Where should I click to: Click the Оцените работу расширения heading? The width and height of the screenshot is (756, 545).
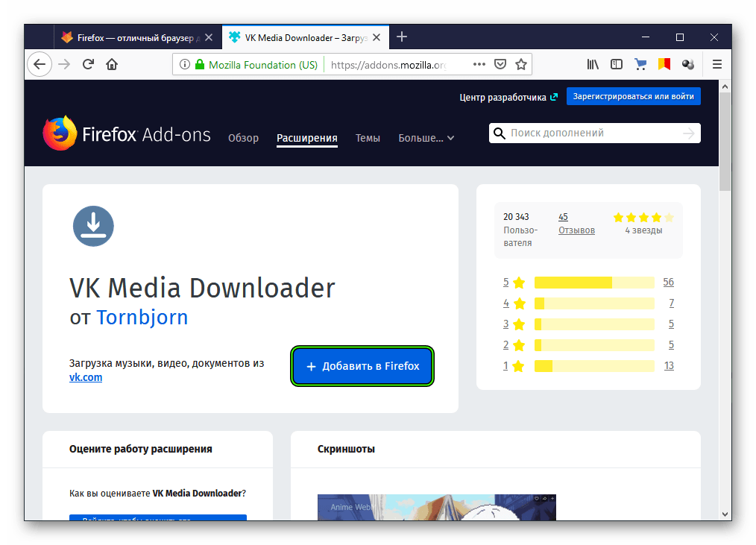141,449
